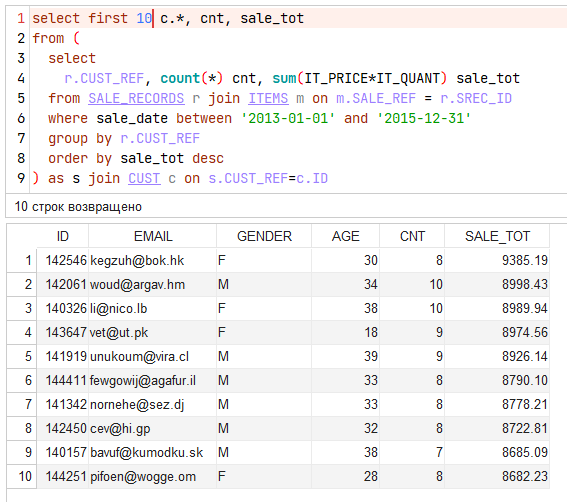The image size is (567, 502).
Task: Select the ID column header
Action: tap(63, 236)
